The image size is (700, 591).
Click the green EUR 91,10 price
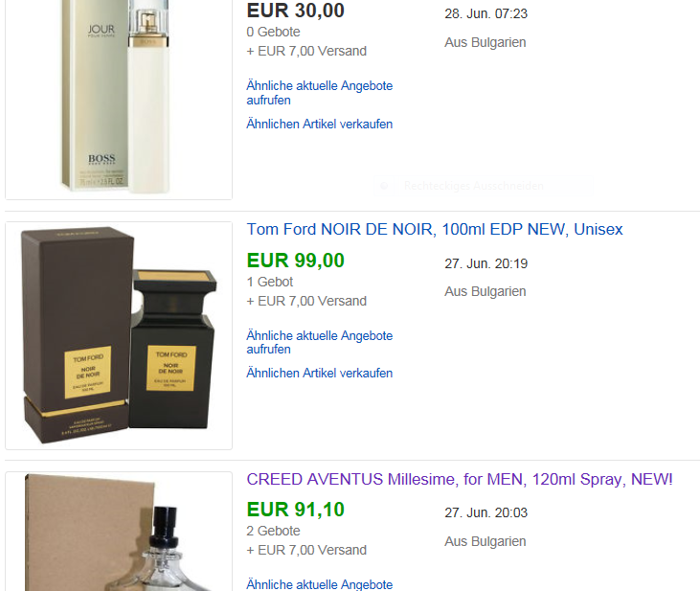[x=296, y=510]
